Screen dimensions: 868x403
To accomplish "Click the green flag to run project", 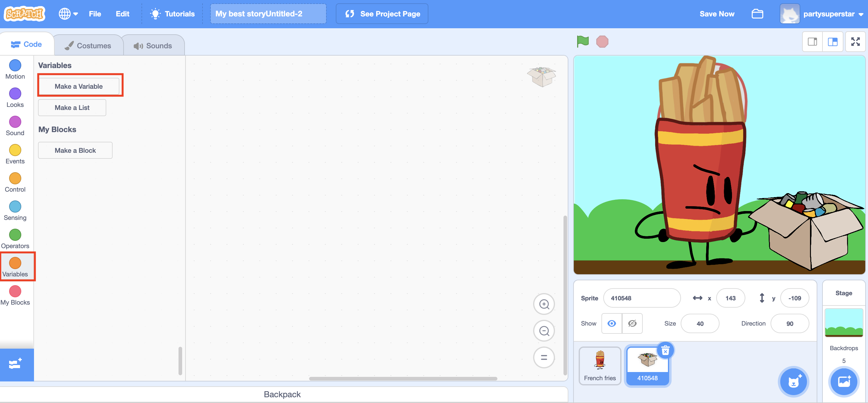I will pyautogui.click(x=583, y=41).
